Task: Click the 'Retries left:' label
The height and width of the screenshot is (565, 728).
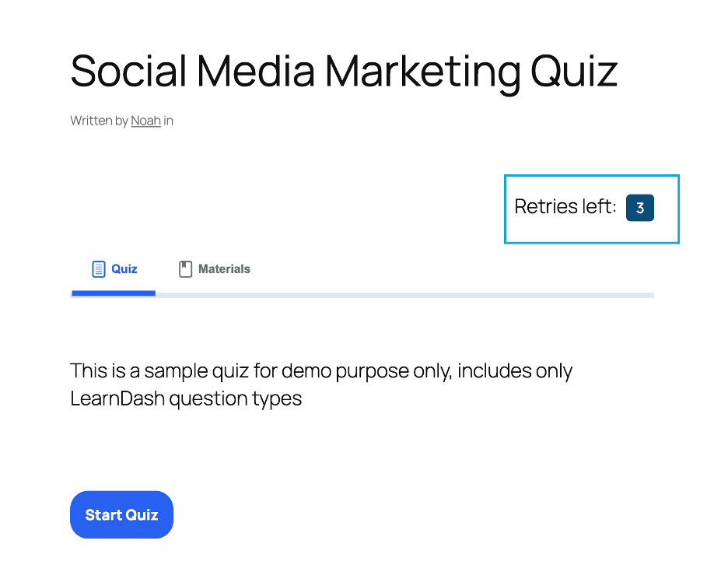Action: coord(565,207)
